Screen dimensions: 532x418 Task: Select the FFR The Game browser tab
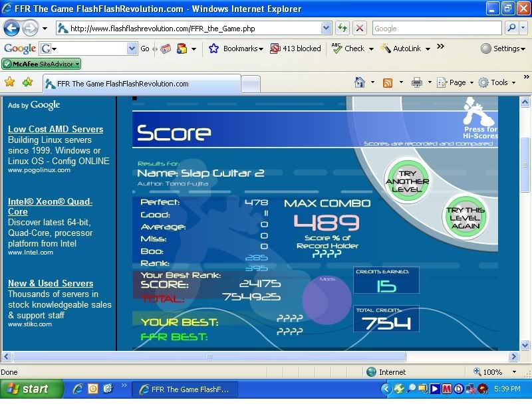pos(142,84)
